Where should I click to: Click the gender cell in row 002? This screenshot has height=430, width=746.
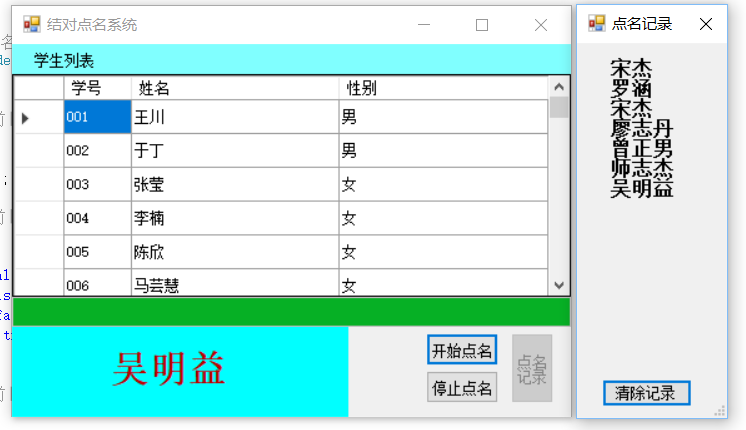(x=443, y=151)
